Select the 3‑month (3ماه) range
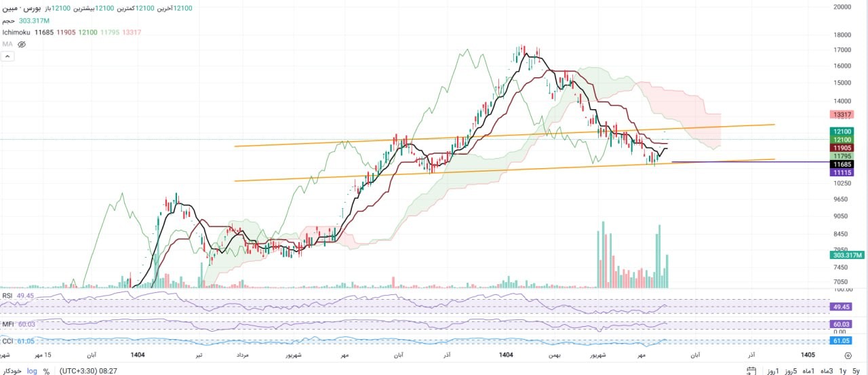This screenshot has width=868, height=375. point(825,371)
